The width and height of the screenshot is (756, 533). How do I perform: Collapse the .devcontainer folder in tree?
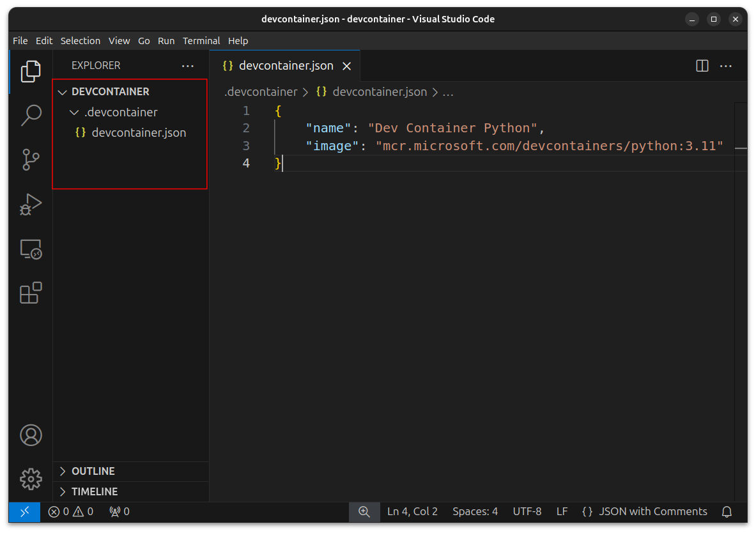(x=74, y=112)
